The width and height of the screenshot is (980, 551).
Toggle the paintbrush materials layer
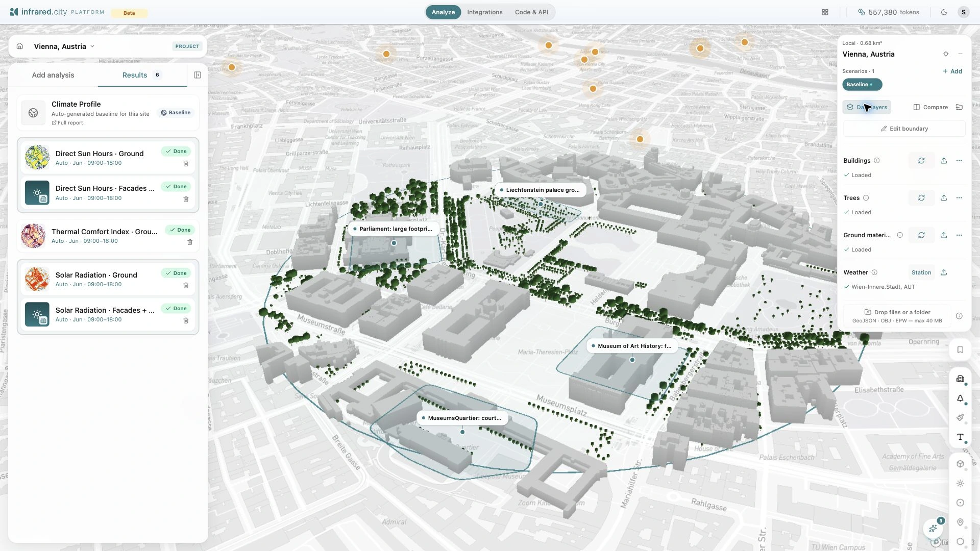(x=960, y=418)
